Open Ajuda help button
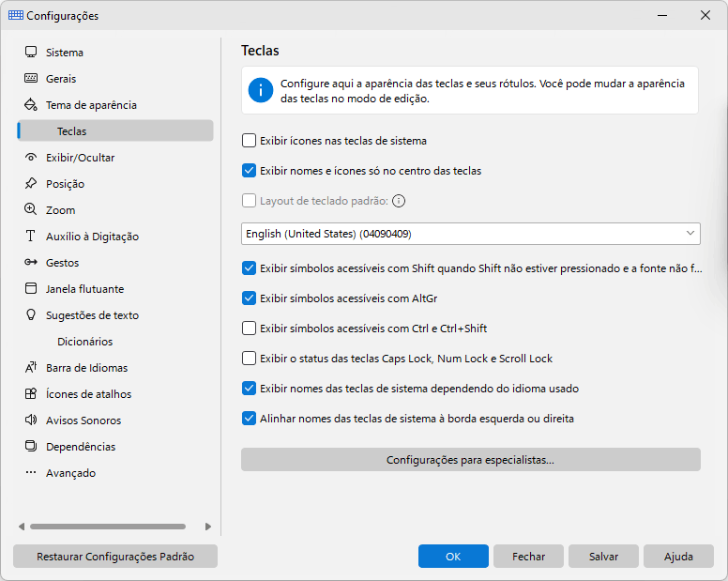728x581 pixels. click(678, 556)
